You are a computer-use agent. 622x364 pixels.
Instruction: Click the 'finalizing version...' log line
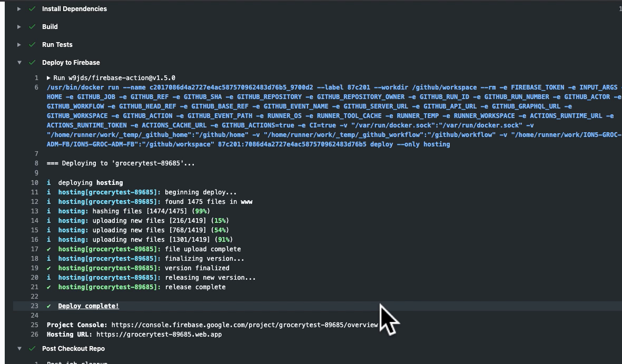click(x=204, y=259)
